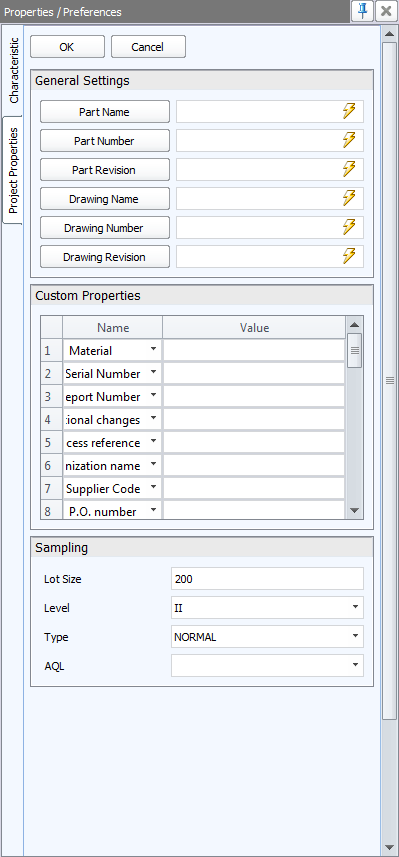Open the Material name dropdown in row 1

click(154, 349)
